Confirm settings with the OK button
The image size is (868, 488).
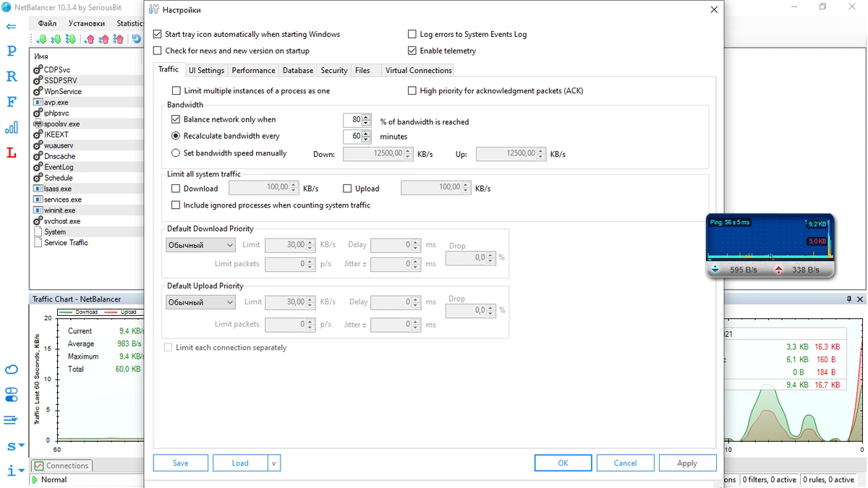[x=563, y=463]
